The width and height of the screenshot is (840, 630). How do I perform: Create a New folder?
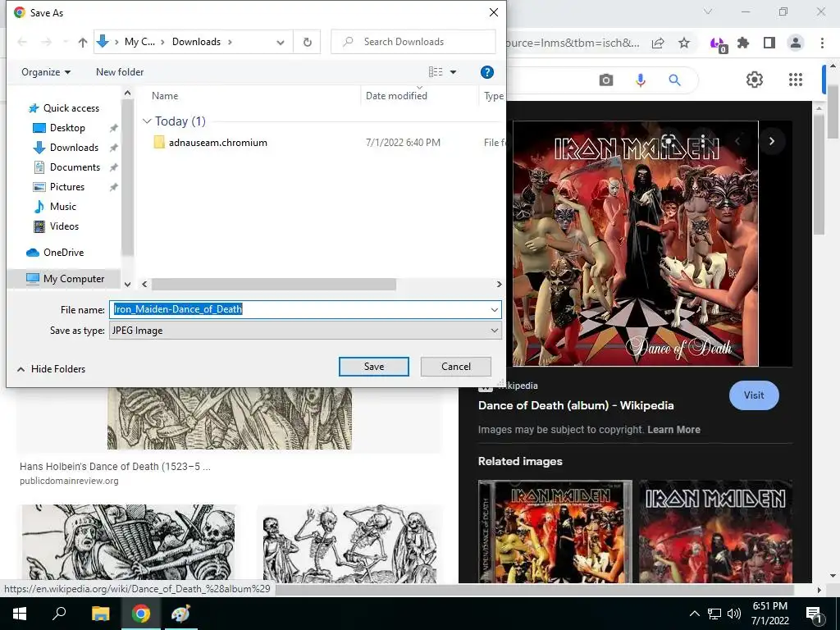120,72
